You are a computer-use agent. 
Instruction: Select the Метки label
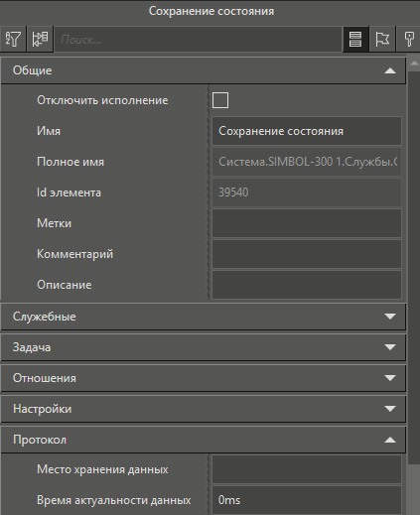(54, 223)
